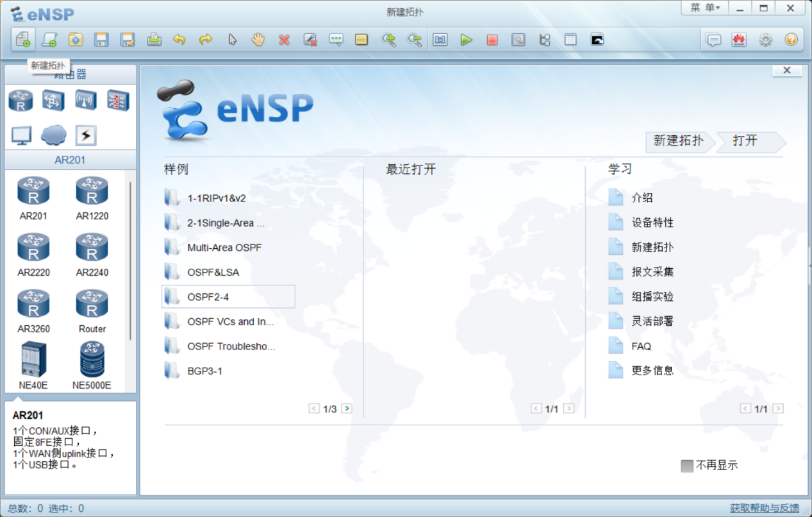Select the AR2240 router device
Image resolution: width=812 pixels, height=517 pixels.
tap(92, 255)
